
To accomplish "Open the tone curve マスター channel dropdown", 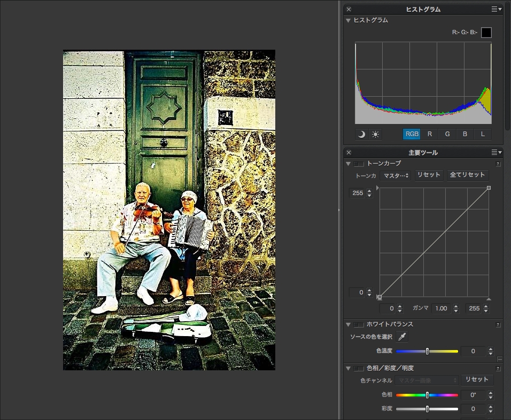I will coord(396,175).
